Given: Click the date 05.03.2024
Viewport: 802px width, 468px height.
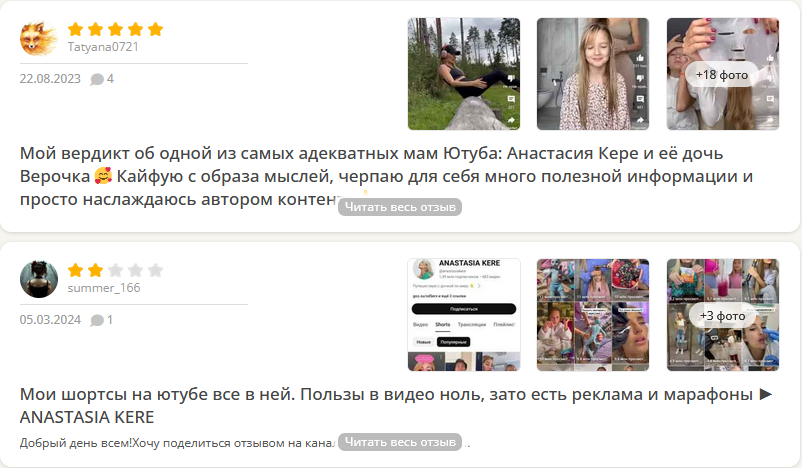Looking at the screenshot, I should point(50,320).
